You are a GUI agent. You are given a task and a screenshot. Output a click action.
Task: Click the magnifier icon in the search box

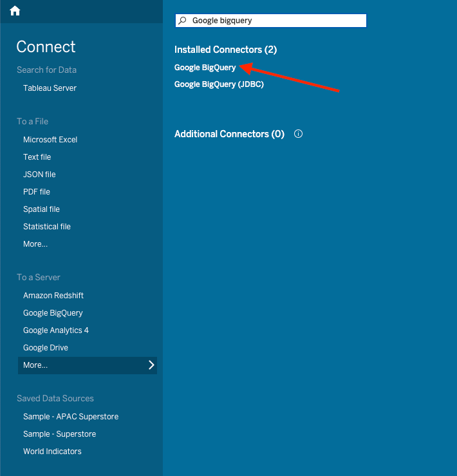[182, 21]
